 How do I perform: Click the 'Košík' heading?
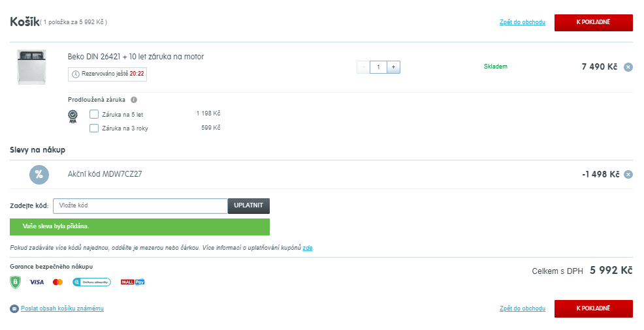(x=25, y=22)
